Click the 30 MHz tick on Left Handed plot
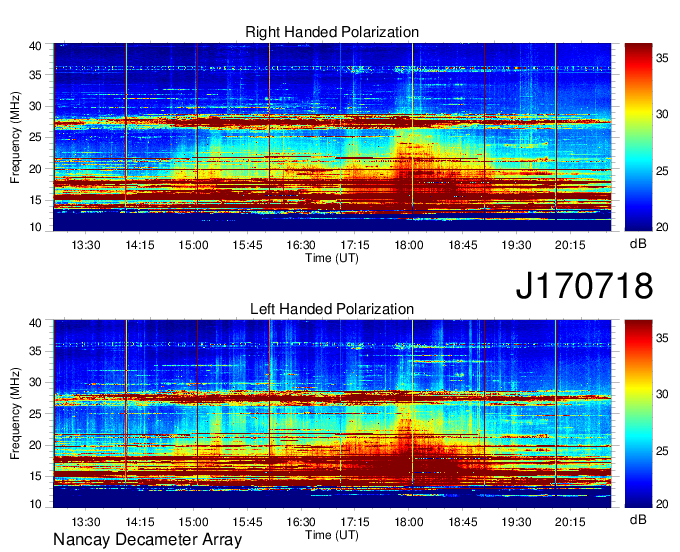This screenshot has width=680, height=552. click(36, 382)
